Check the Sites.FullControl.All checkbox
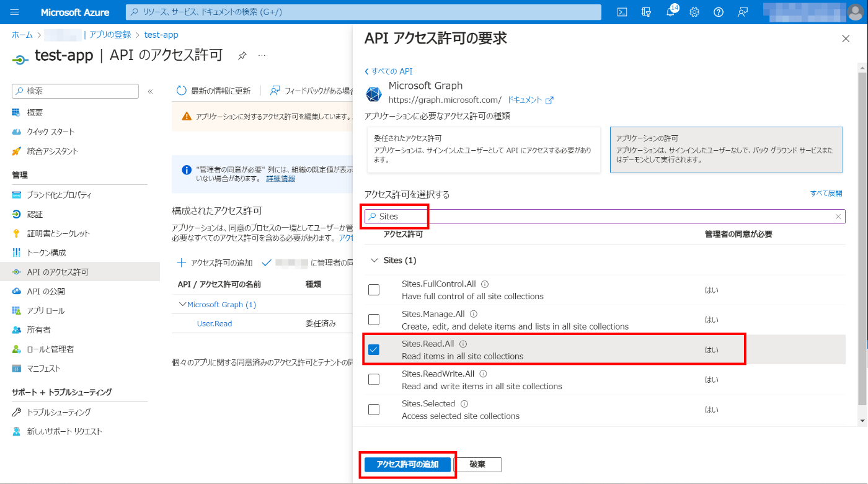Viewport: 868px width, 484px height. point(374,290)
